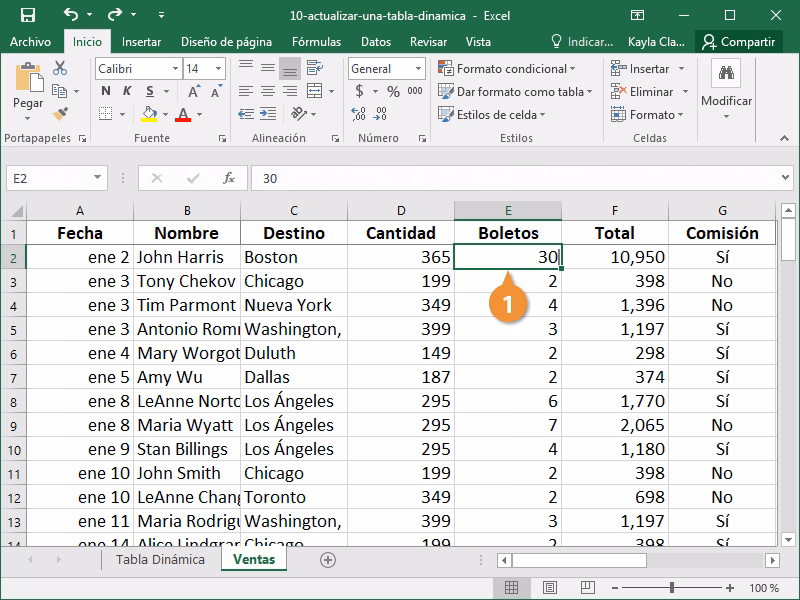Image resolution: width=800 pixels, height=600 pixels.
Task: Activate the Format Painter brush
Action: [x=60, y=113]
